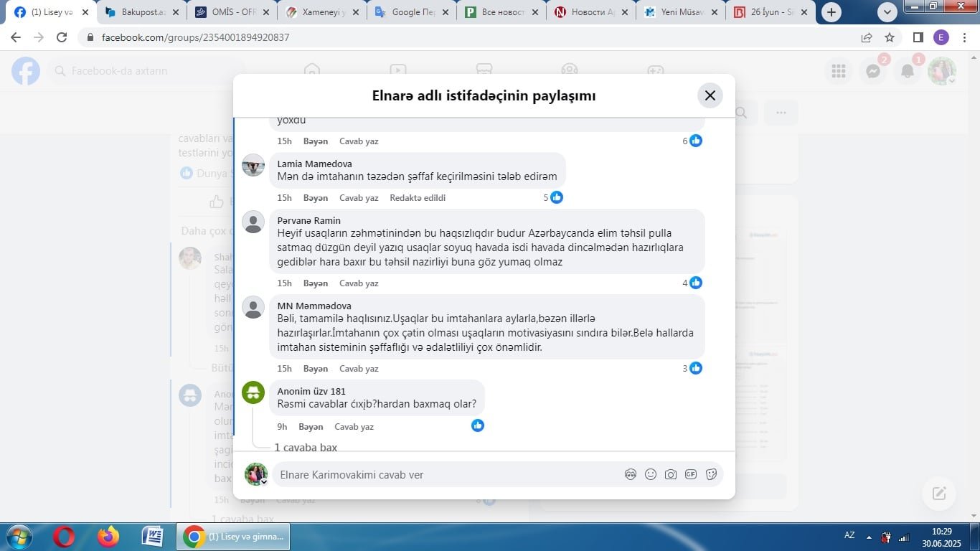Click Lamia Mamedova's avatar
Image resolution: width=980 pixels, height=551 pixels.
253,165
